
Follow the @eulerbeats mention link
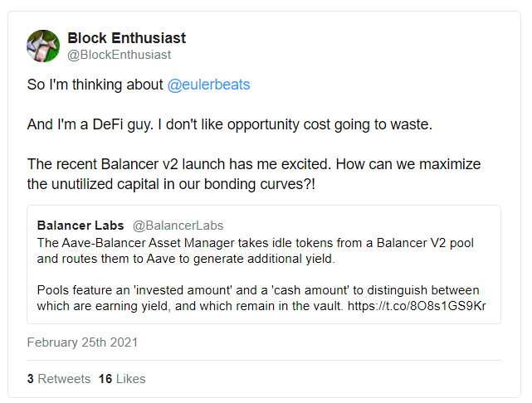click(x=208, y=85)
